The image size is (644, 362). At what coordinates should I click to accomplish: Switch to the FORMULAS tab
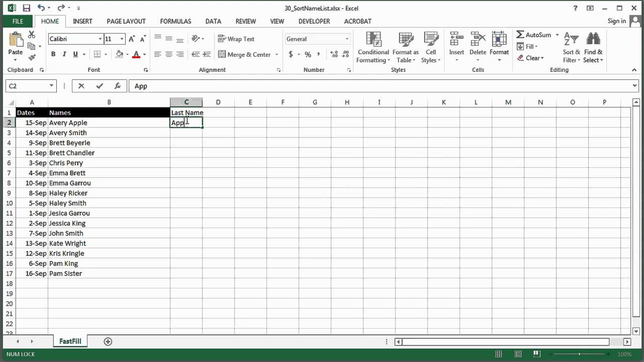tap(176, 21)
